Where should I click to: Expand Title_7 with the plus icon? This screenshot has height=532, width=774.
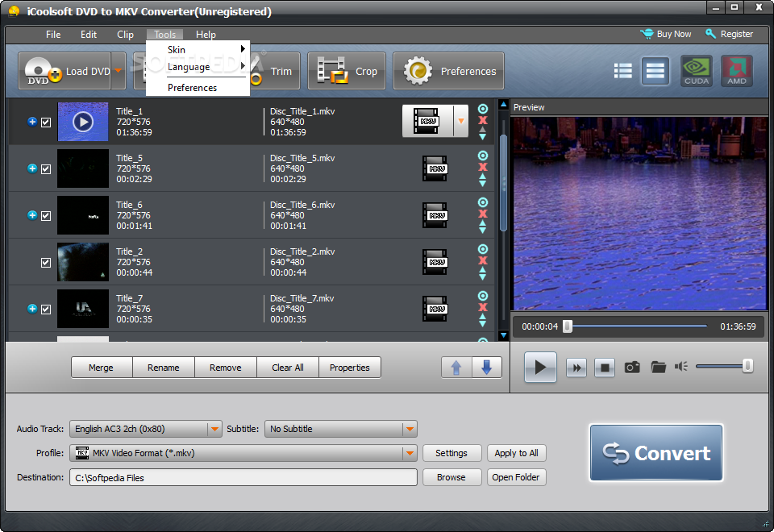32,309
